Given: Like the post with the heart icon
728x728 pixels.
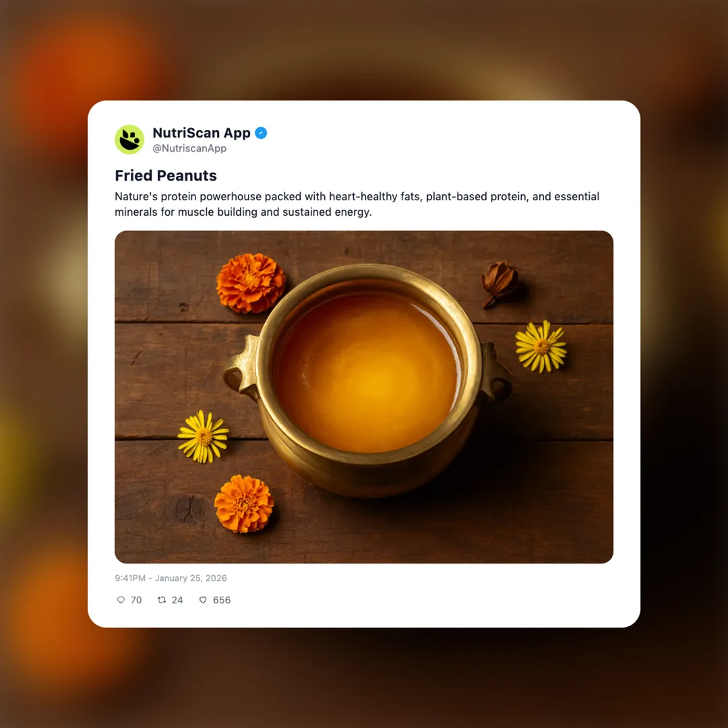Looking at the screenshot, I should point(203,600).
